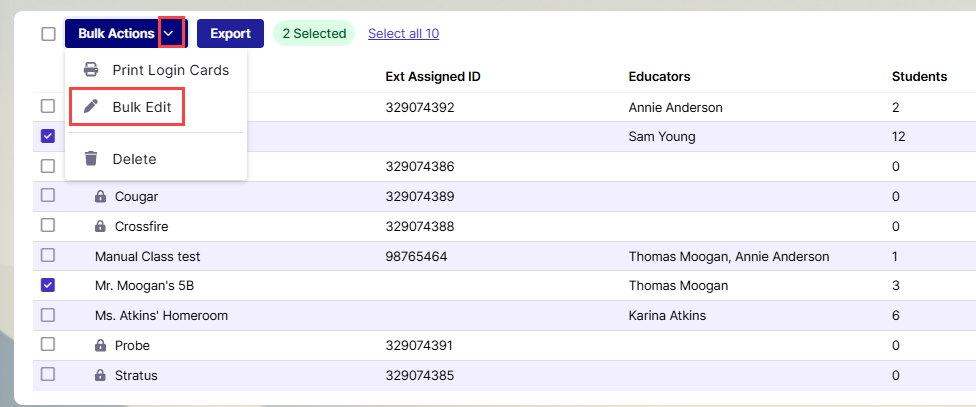Select ID 329074389 in Cougar row
This screenshot has width=976, height=407.
(x=420, y=197)
